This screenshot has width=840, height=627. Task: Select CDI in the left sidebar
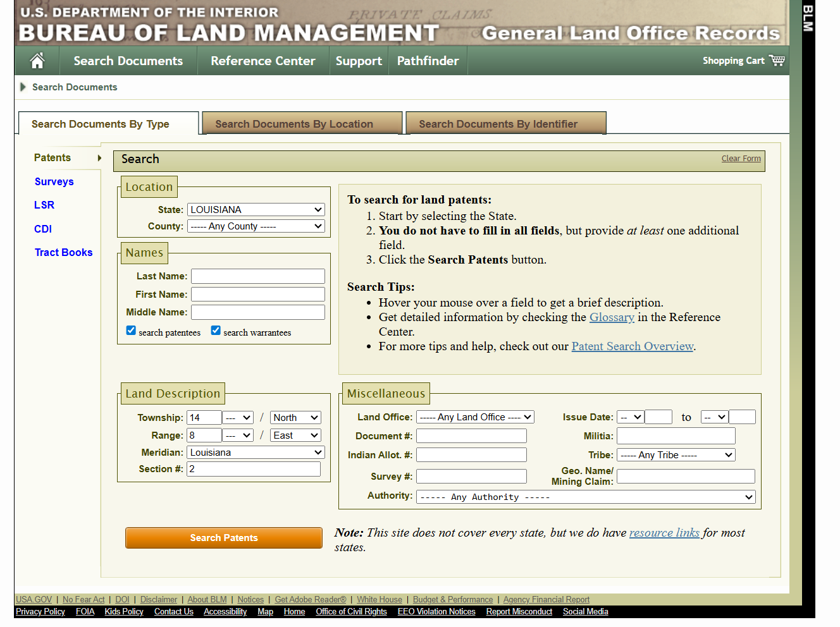coord(43,229)
